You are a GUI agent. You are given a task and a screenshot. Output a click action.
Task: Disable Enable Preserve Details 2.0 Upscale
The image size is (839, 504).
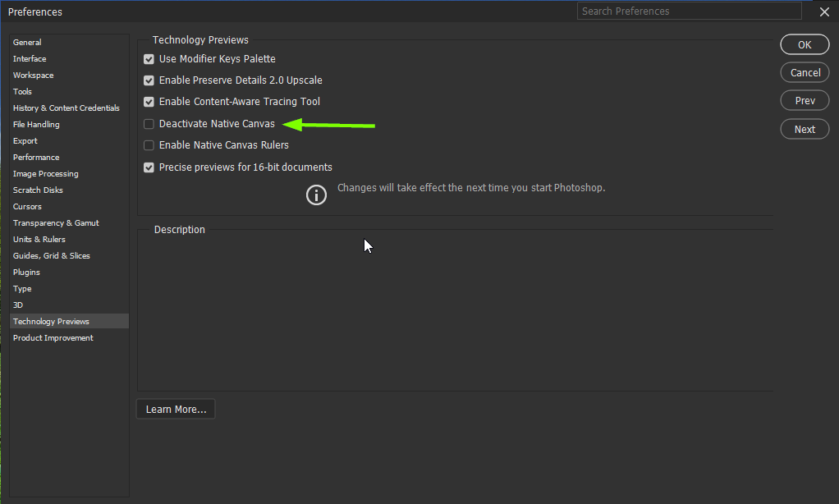click(x=149, y=80)
